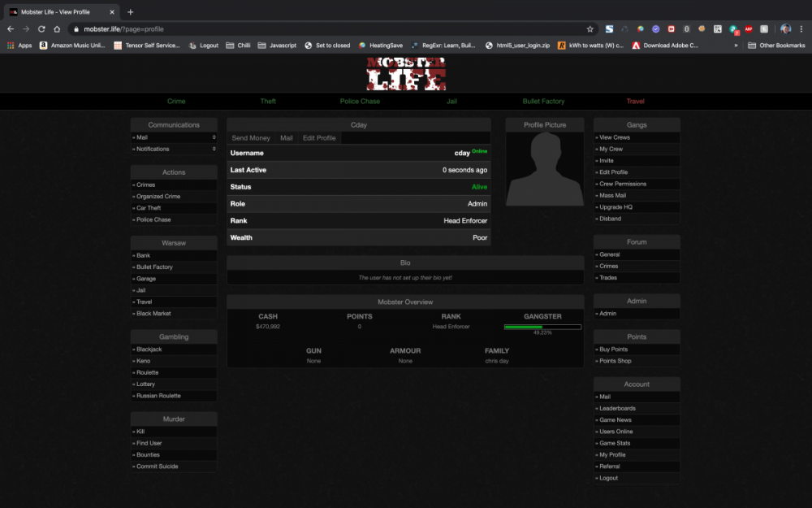Select Crime from the navigation menu
812x508 pixels.
pos(175,101)
